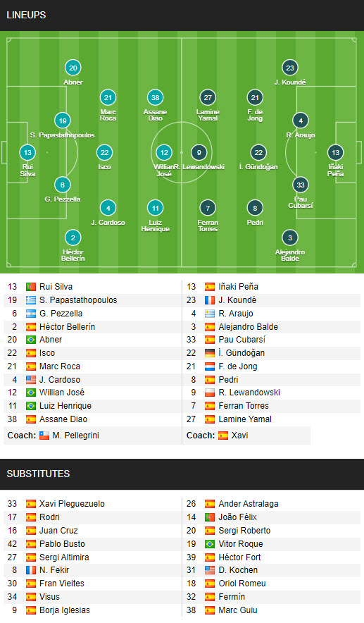
Task: Open Borja Iglesias in substitutes list
Action: pos(65,610)
